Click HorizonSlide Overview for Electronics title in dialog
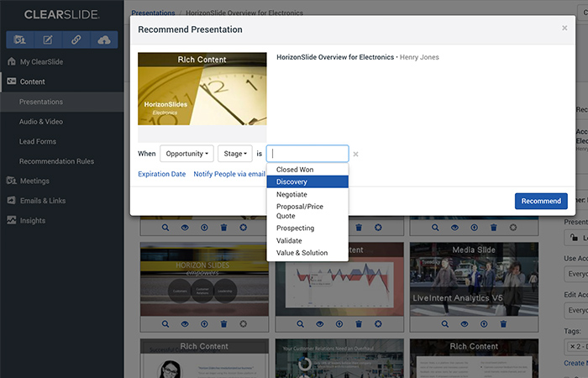The width and height of the screenshot is (588, 378). (x=335, y=57)
